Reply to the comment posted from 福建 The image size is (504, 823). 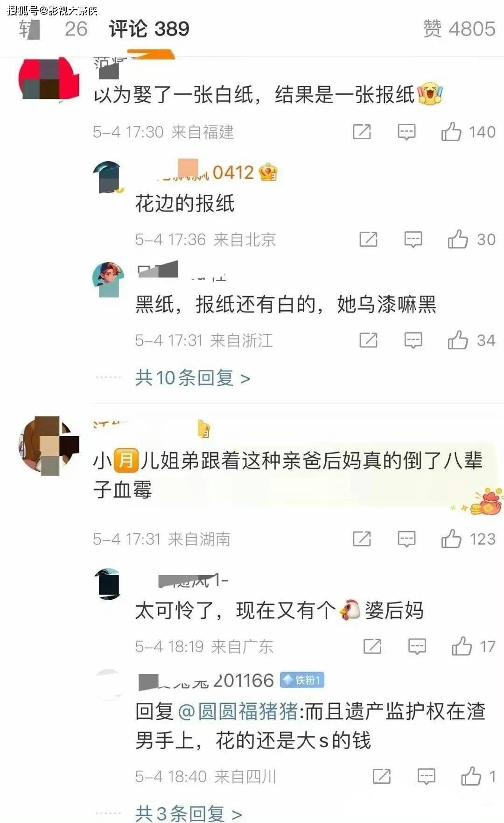coord(406,132)
